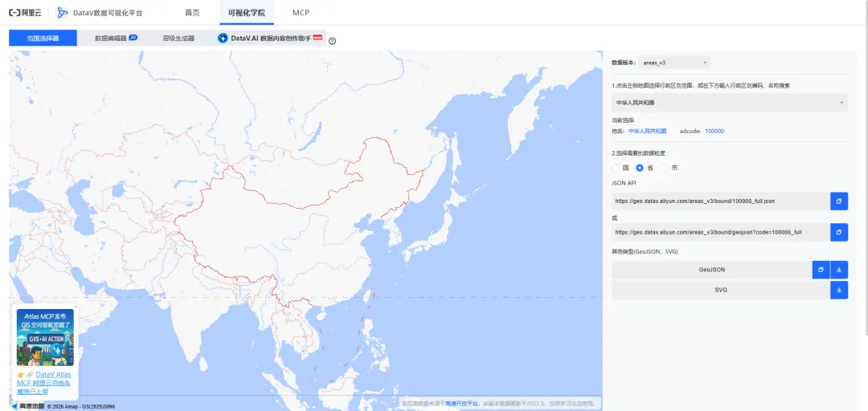
Task: Select the 省 granularity radio button
Action: (x=640, y=168)
